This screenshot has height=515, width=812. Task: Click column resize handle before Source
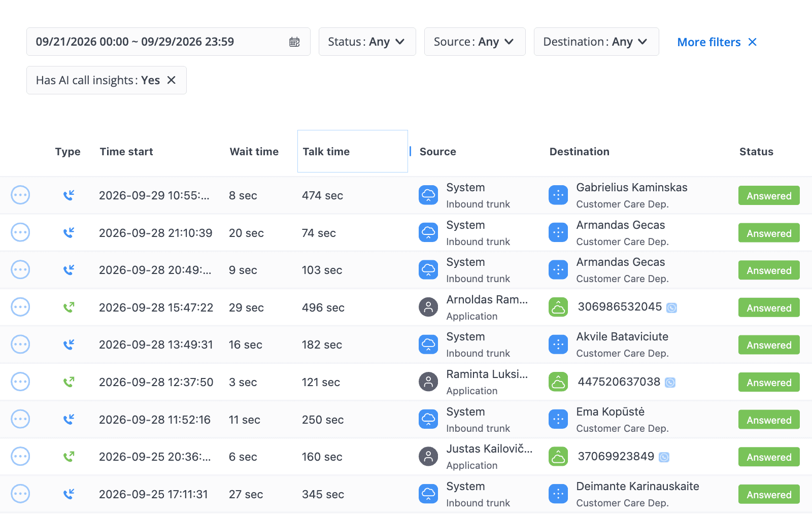click(410, 151)
